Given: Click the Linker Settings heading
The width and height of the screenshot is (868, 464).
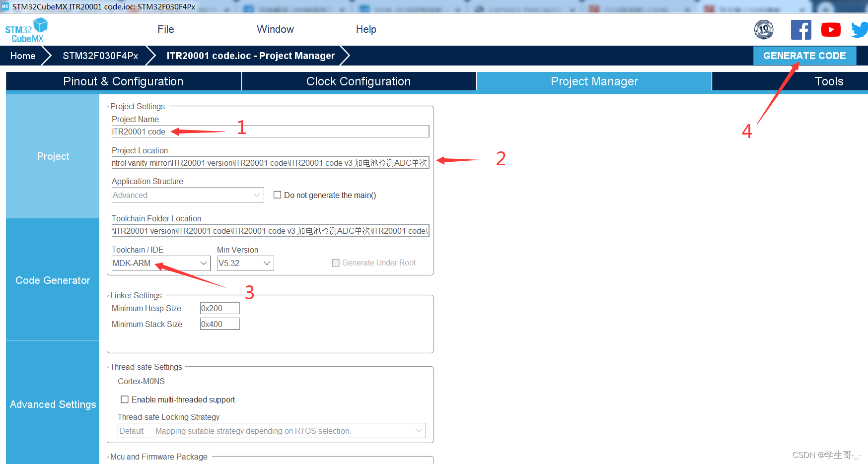Looking at the screenshot, I should 136,295.
